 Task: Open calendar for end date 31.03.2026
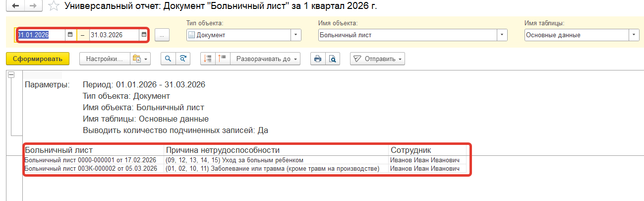tap(143, 35)
